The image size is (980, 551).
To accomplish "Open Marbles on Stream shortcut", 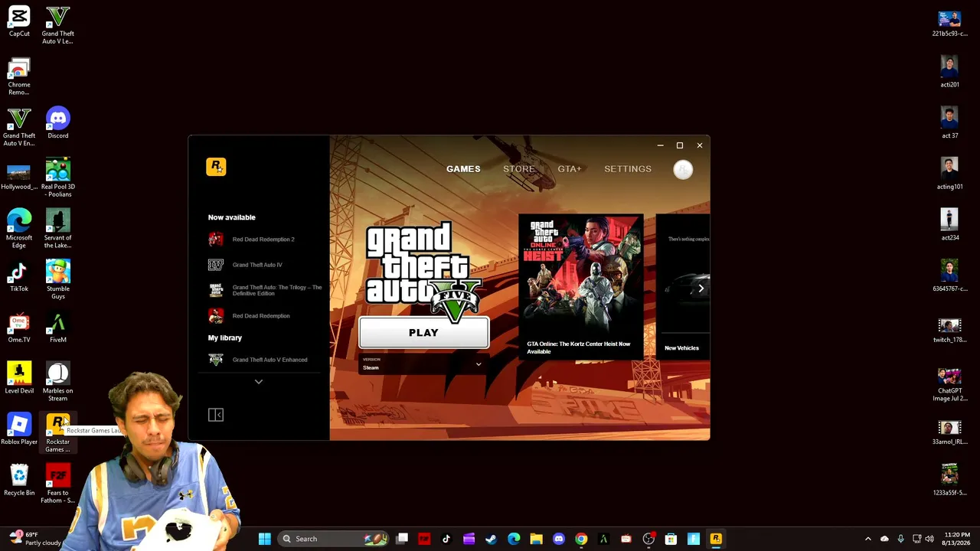I will [x=57, y=381].
